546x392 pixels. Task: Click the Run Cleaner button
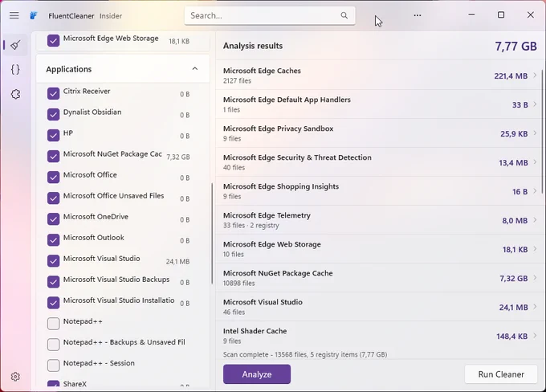(x=501, y=374)
